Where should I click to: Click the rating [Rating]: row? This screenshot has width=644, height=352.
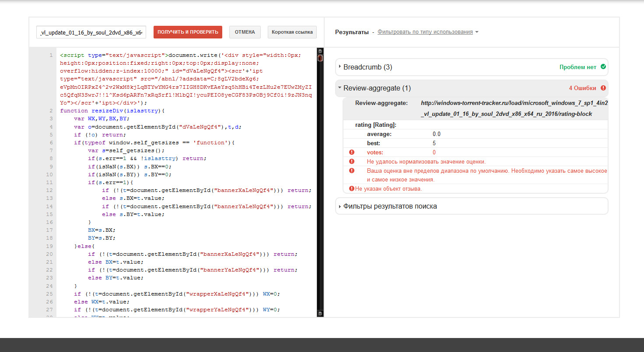(476, 125)
